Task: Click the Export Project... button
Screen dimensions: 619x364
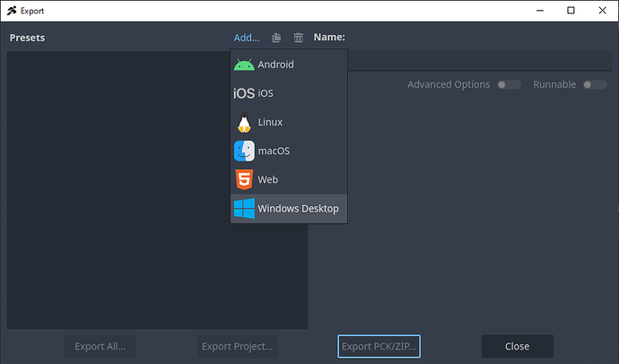Action: point(237,346)
